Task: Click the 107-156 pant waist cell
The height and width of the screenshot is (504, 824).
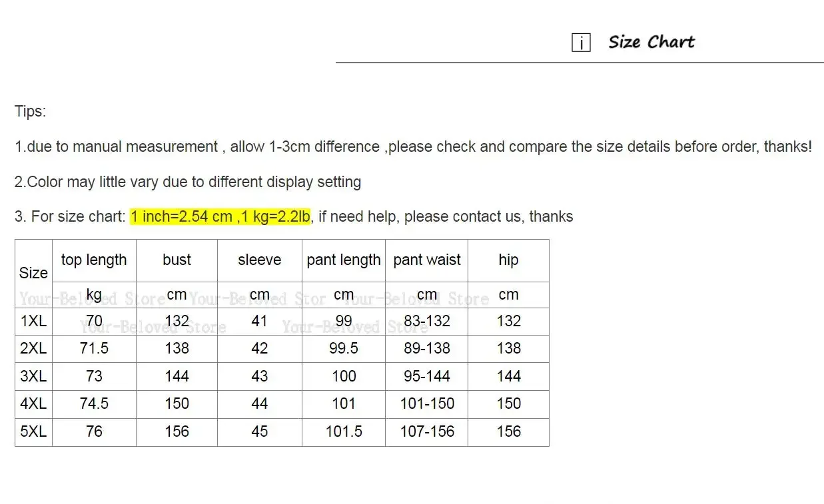Action: (x=427, y=431)
